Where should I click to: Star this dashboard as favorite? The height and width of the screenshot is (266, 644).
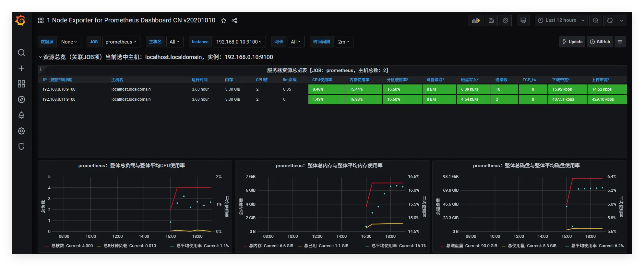[x=223, y=20]
